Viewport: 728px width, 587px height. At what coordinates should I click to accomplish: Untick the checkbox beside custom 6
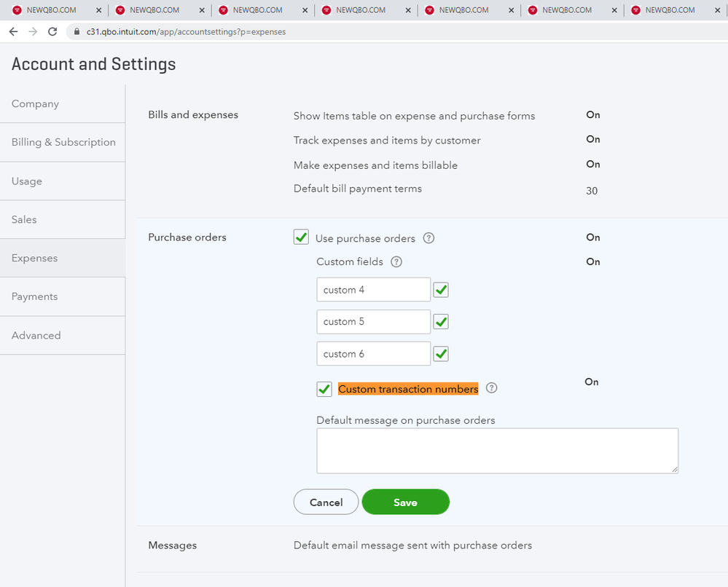(441, 354)
